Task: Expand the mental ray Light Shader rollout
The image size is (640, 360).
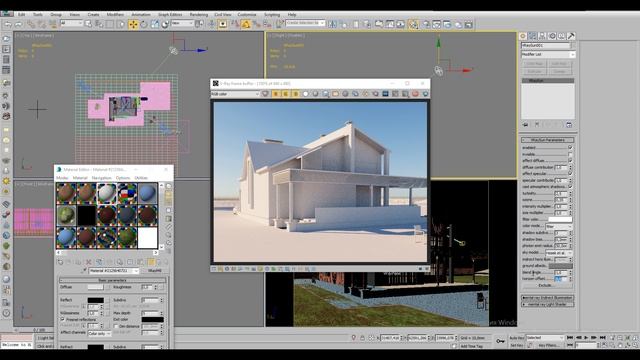Action: click(x=547, y=304)
